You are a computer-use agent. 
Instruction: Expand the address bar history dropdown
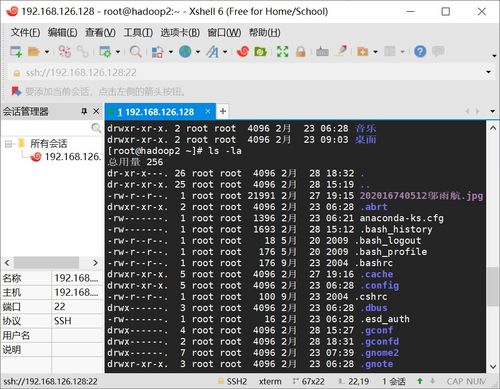tap(488, 72)
